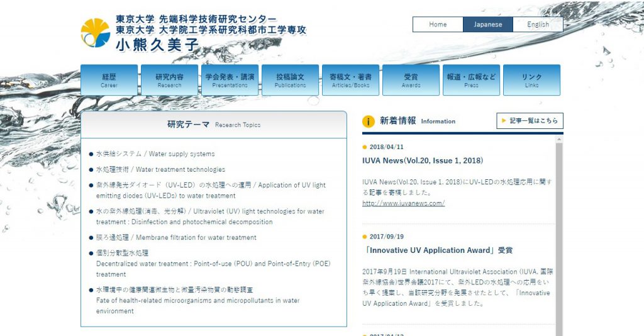Go to リンク Links page
Image resolution: width=644 pixels, height=336 pixels.
[532, 80]
